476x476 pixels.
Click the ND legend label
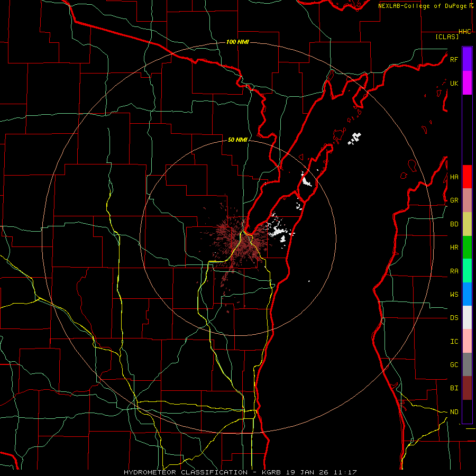(x=454, y=411)
